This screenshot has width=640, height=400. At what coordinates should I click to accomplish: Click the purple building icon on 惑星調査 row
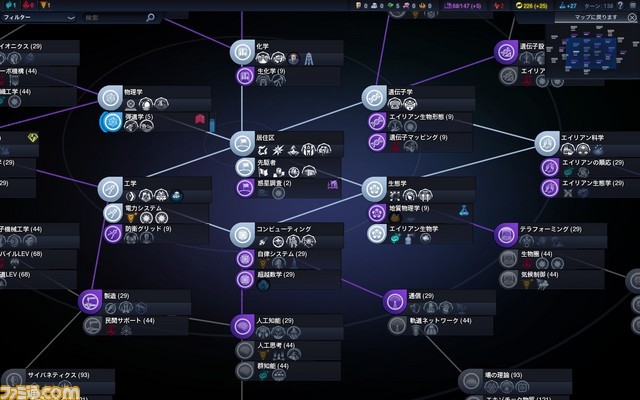coord(333,185)
